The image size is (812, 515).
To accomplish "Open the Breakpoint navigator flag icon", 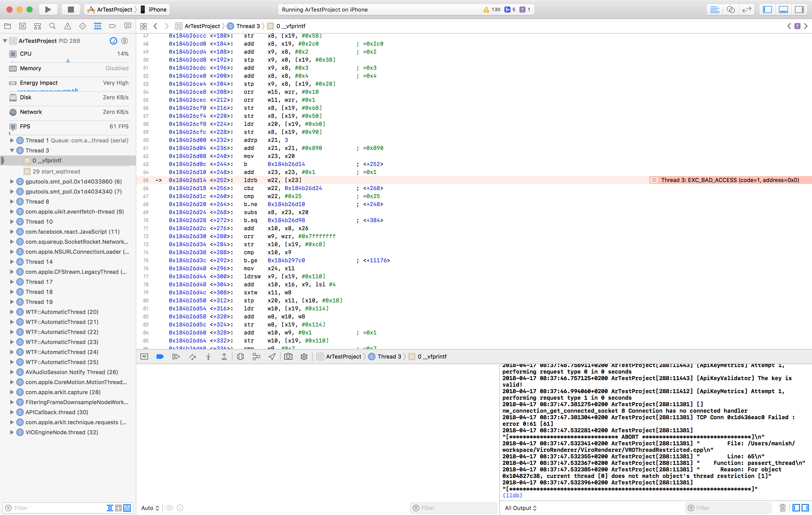I will pyautogui.click(x=112, y=26).
